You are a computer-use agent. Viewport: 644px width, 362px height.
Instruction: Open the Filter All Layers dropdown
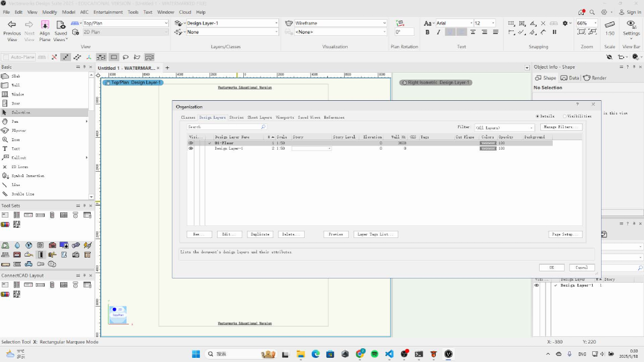click(504, 128)
